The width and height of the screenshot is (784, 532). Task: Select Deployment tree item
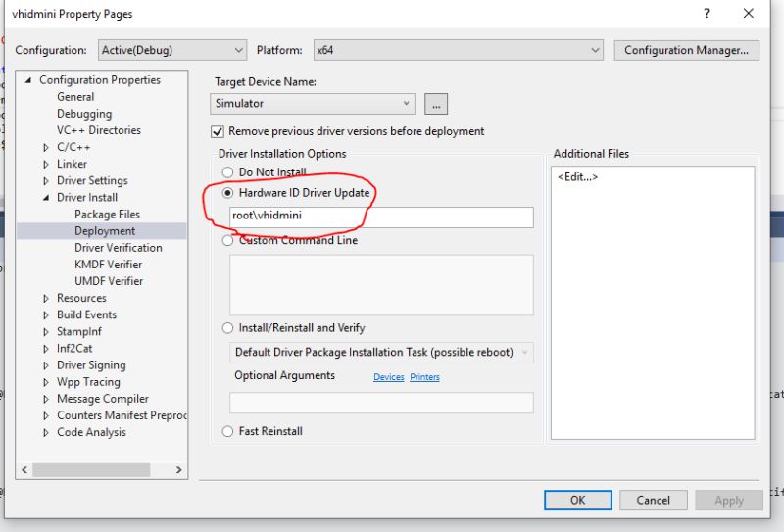click(x=105, y=231)
